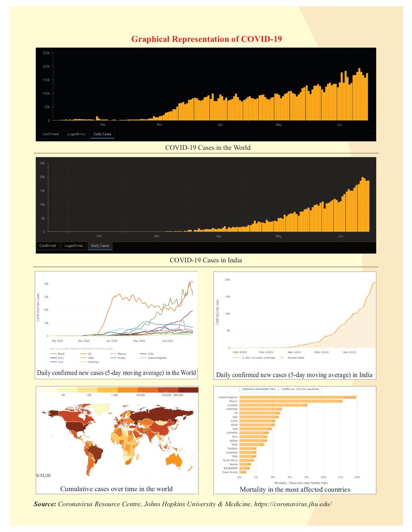Click Ecuador bar in mortality chart
Screen dimensions: 412x532
tap(273, 405)
